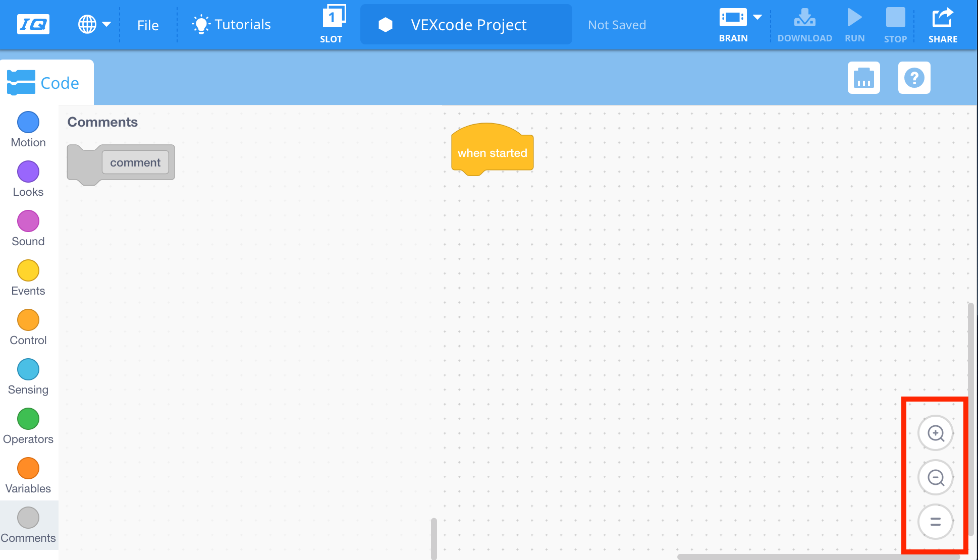The width and height of the screenshot is (978, 560).
Task: Zoom in on the workspace
Action: point(935,432)
